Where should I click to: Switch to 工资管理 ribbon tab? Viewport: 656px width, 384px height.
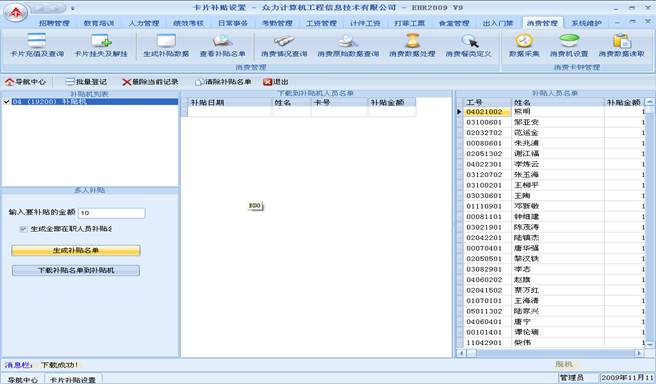click(321, 23)
